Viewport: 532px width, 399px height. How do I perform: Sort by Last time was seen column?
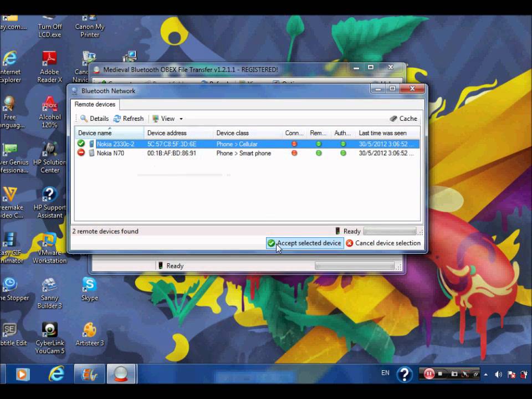pos(388,133)
